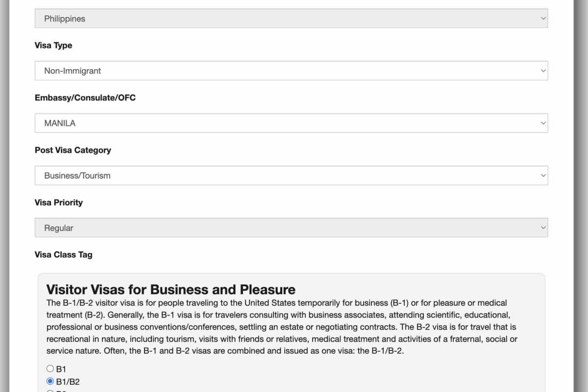
Task: Click the chevron on the MANILA selector
Action: [x=542, y=123]
